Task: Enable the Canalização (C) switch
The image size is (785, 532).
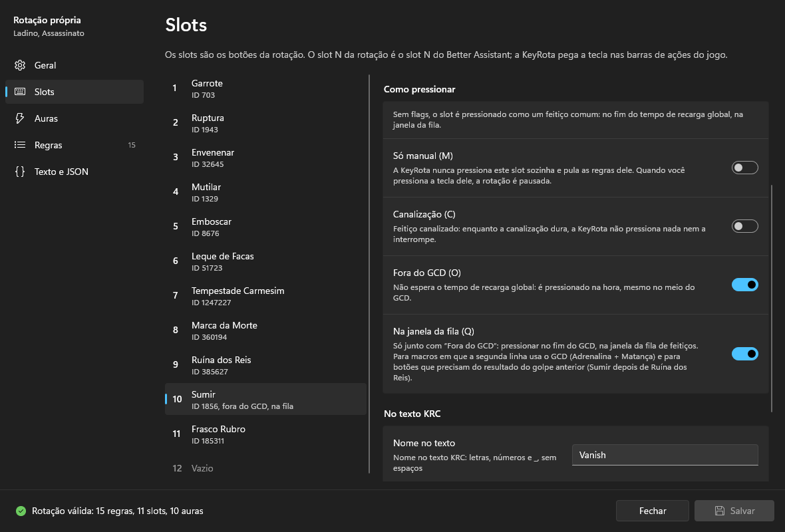Action: pos(744,226)
